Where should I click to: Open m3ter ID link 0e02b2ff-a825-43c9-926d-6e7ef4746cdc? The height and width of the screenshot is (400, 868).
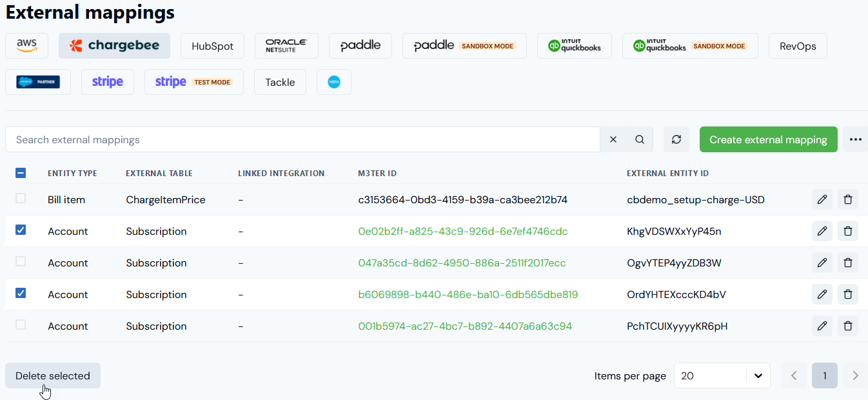pyautogui.click(x=463, y=231)
